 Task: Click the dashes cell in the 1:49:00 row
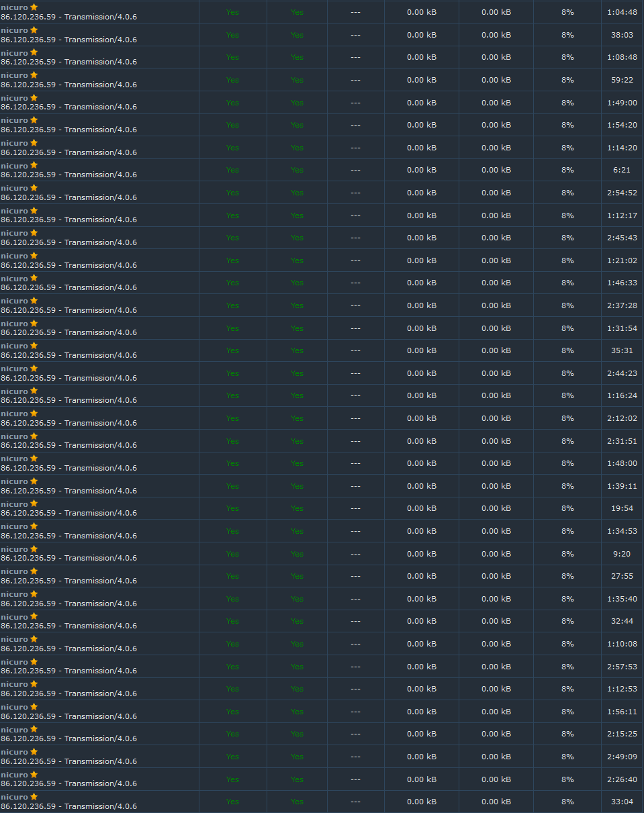(355, 103)
